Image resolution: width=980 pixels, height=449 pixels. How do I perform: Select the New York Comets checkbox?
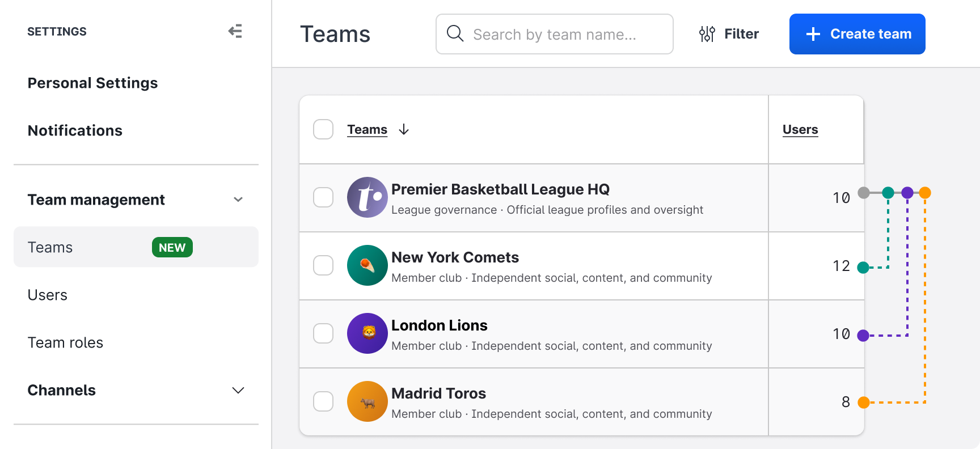[x=323, y=265]
